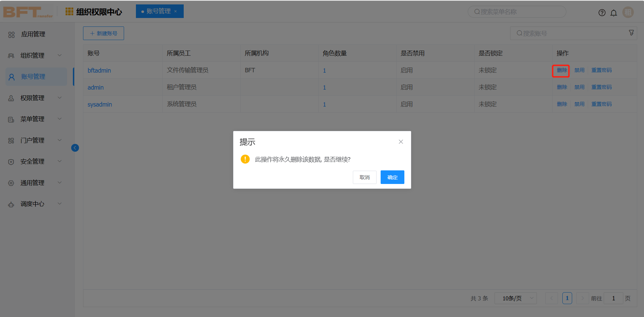Click the 权限管理 key icon
The height and width of the screenshot is (317, 644).
point(11,98)
